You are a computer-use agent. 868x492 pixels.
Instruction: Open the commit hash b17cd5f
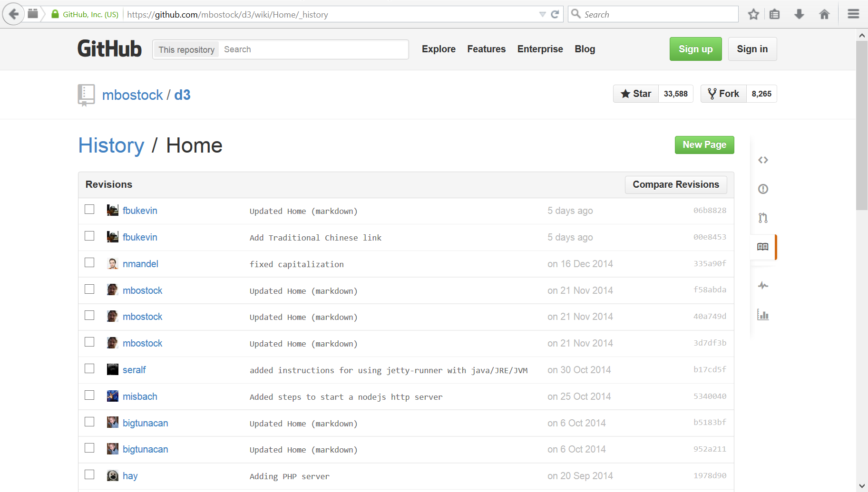point(710,369)
